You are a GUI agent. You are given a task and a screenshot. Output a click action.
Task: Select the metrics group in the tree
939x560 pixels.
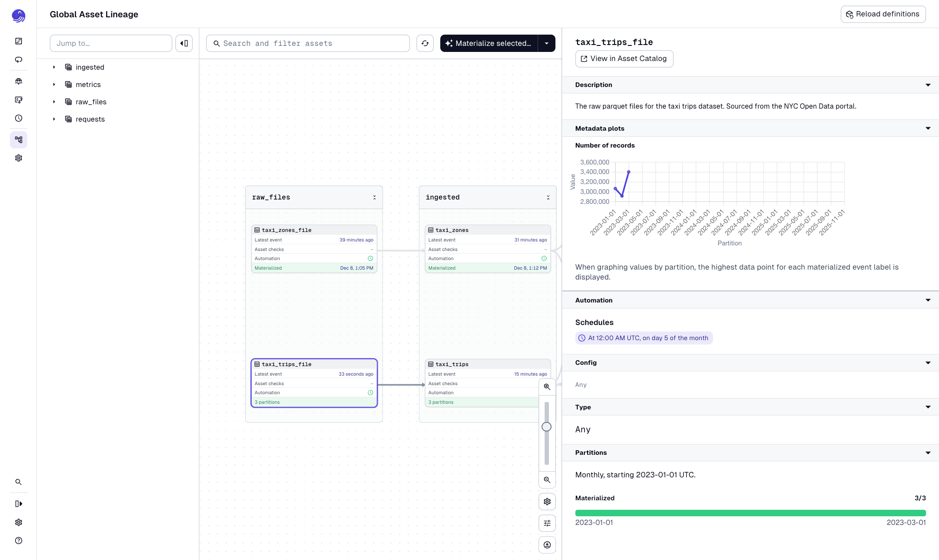pos(88,84)
